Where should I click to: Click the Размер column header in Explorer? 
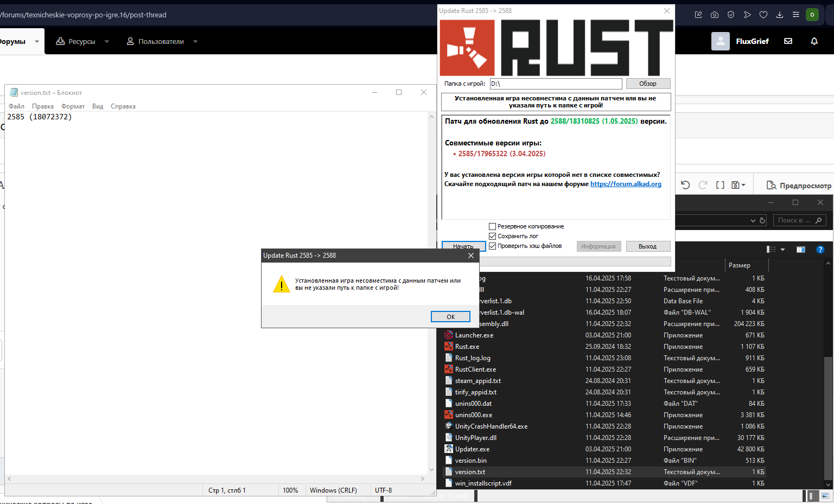(x=747, y=265)
